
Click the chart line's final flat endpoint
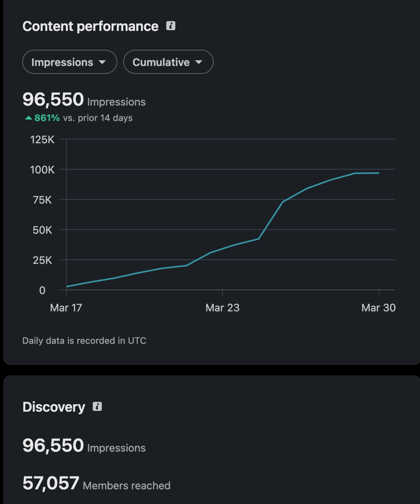(379, 173)
